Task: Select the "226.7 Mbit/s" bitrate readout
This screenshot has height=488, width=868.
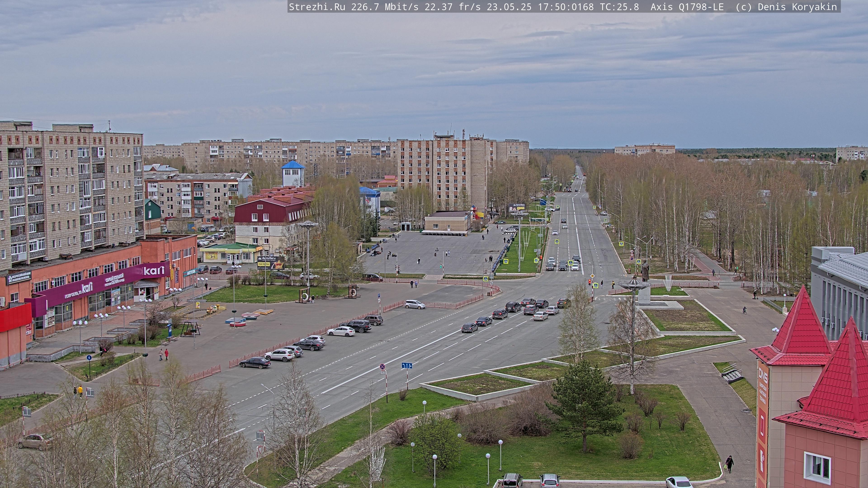Action: 385,7
